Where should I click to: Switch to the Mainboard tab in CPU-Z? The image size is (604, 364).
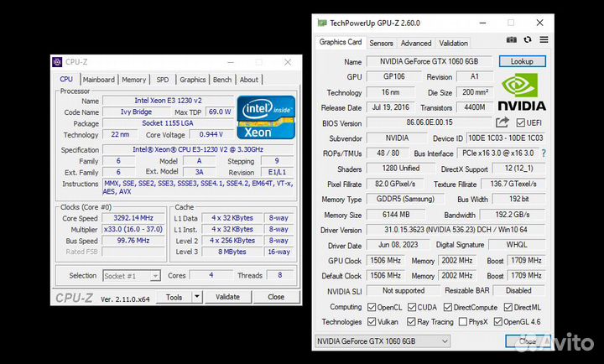coord(99,80)
